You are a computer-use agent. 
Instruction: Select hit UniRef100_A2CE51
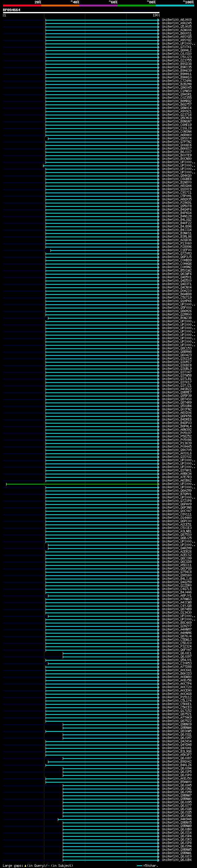click(x=177, y=525)
